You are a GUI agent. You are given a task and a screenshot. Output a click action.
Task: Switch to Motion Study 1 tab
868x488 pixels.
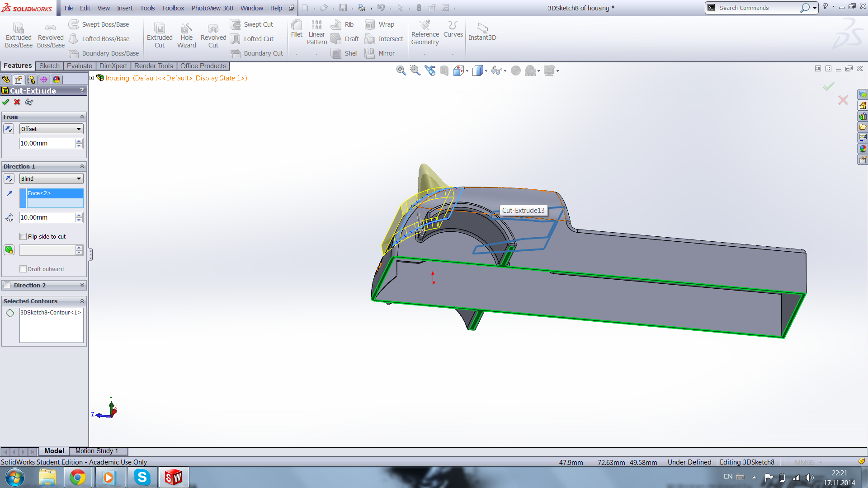(x=96, y=451)
